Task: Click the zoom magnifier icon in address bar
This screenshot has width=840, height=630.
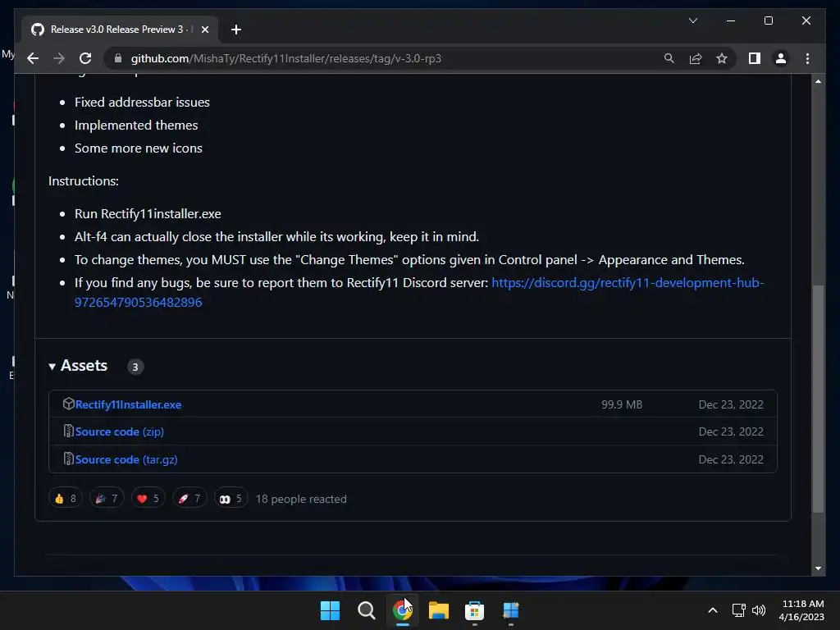Action: (669, 58)
